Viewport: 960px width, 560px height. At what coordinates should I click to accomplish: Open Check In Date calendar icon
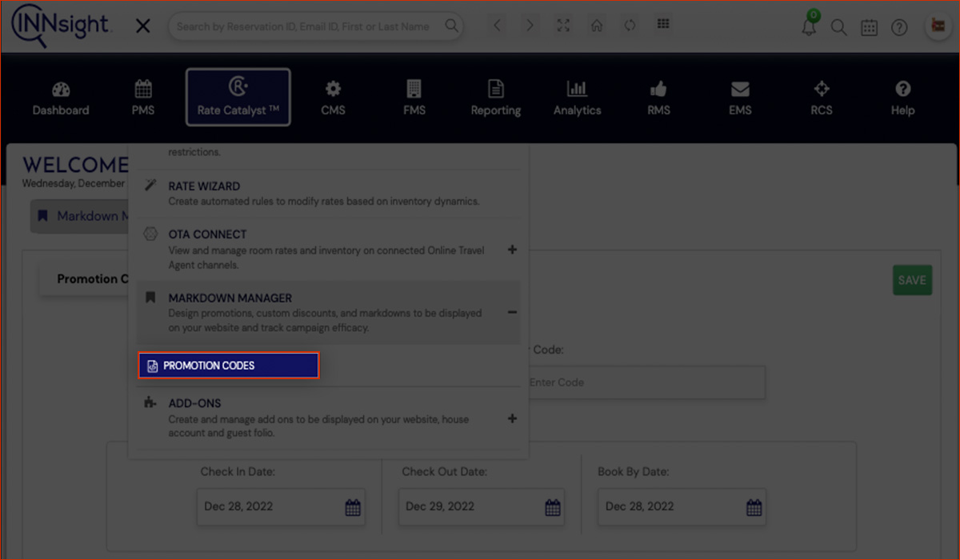tap(353, 507)
